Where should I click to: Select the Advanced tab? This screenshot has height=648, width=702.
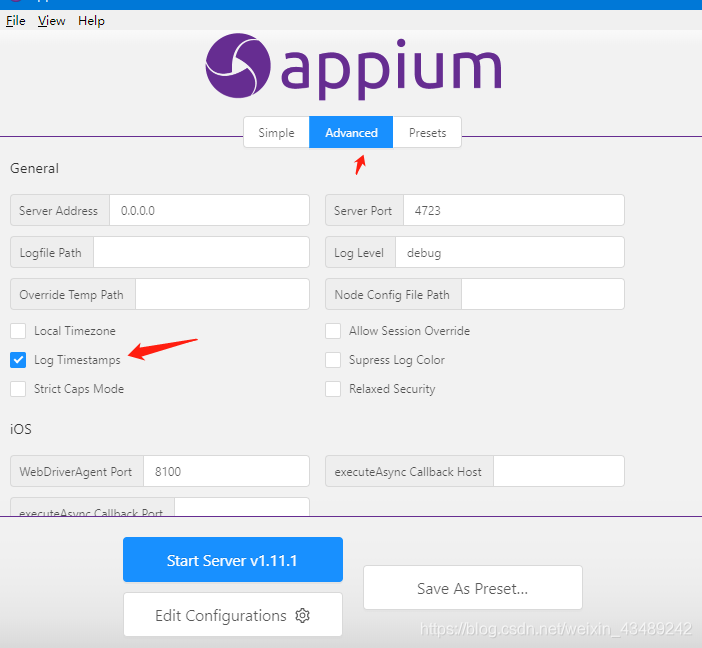351,133
